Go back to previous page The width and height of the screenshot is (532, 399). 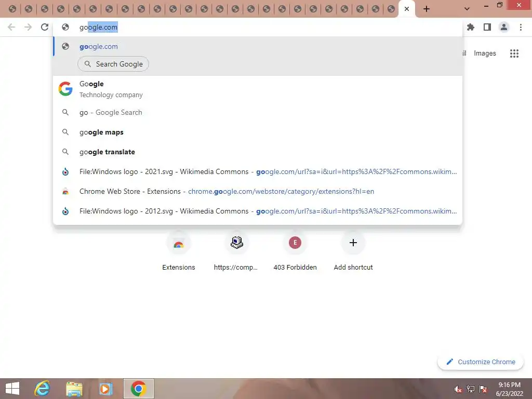pos(11,27)
